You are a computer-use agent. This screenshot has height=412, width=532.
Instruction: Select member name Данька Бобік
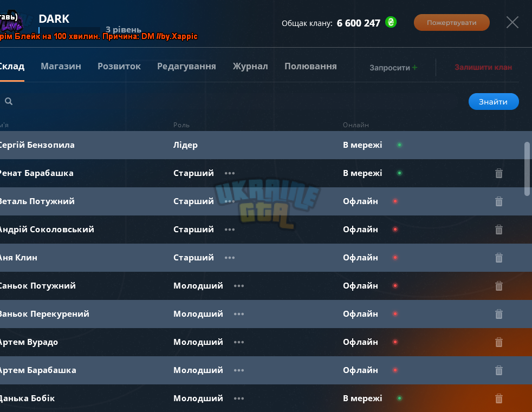pyautogui.click(x=27, y=398)
